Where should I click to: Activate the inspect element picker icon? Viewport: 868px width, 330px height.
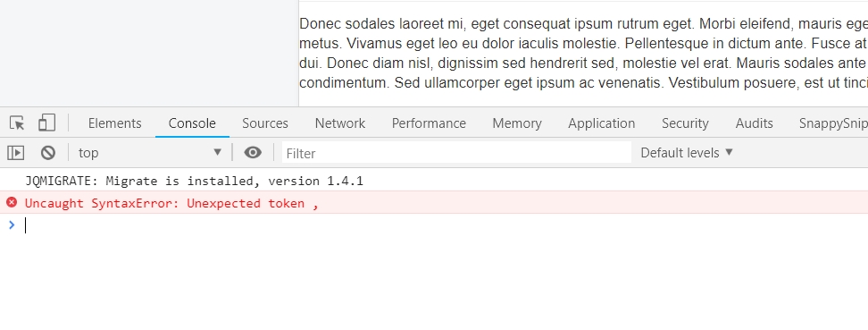pyautogui.click(x=17, y=123)
